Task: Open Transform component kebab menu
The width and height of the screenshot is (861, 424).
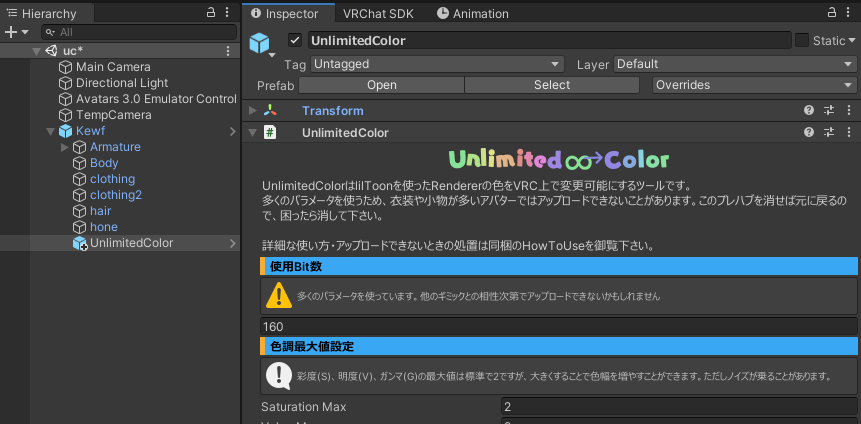Action: [x=849, y=110]
